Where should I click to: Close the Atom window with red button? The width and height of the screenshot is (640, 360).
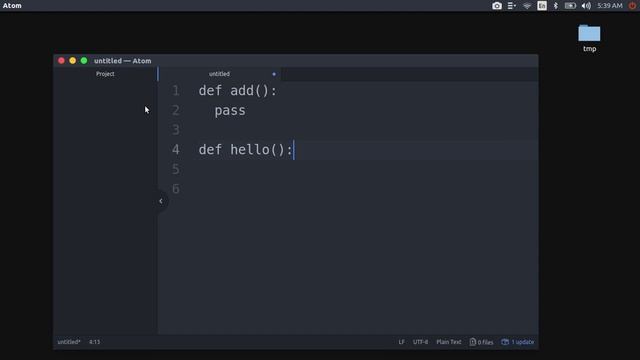[61, 60]
